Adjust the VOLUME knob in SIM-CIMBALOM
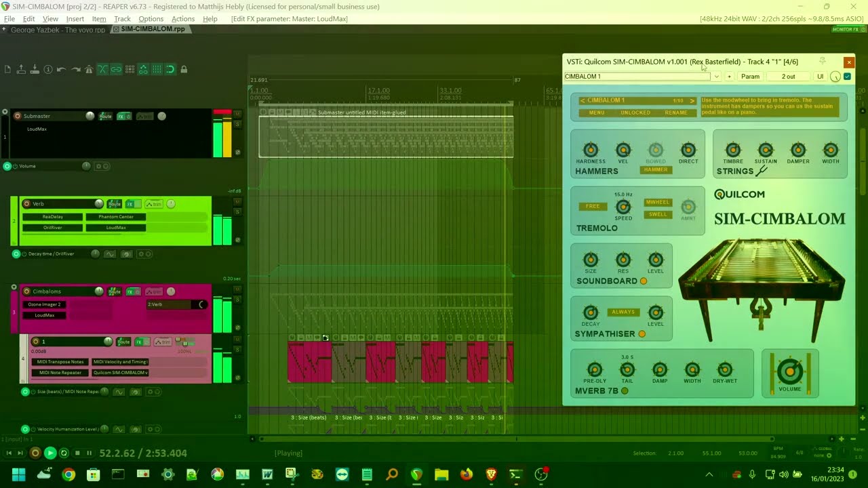This screenshot has width=868, height=488. click(x=789, y=371)
